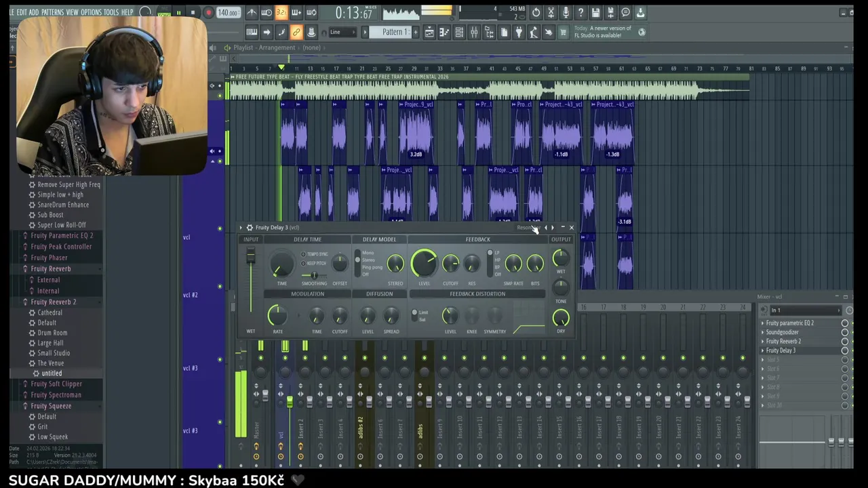Screen dimensions: 868x488
Task: Click the save project icon
Action: pyautogui.click(x=595, y=12)
